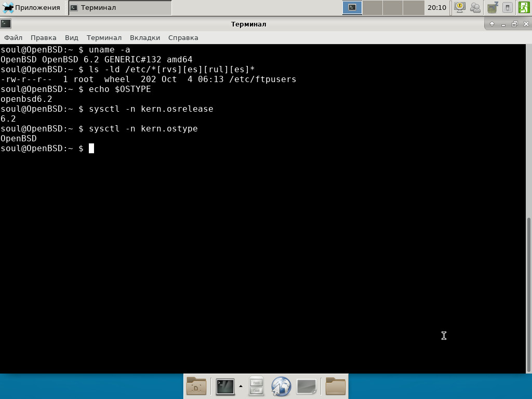Expand the dock launcher arrow menu
This screenshot has width=532, height=399.
pyautogui.click(x=241, y=386)
